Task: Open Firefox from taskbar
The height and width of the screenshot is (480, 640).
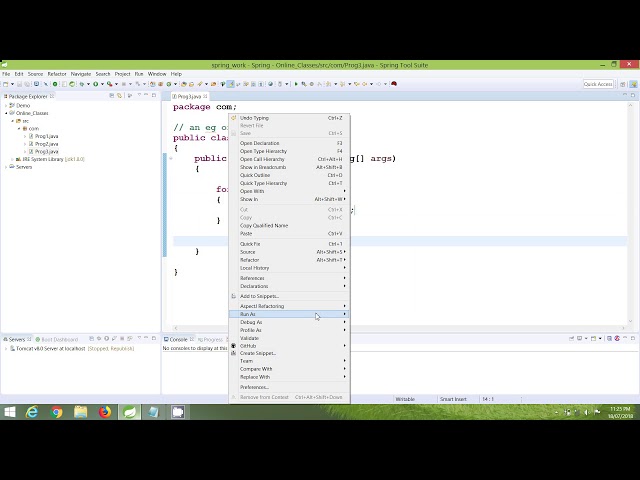Action: click(105, 412)
